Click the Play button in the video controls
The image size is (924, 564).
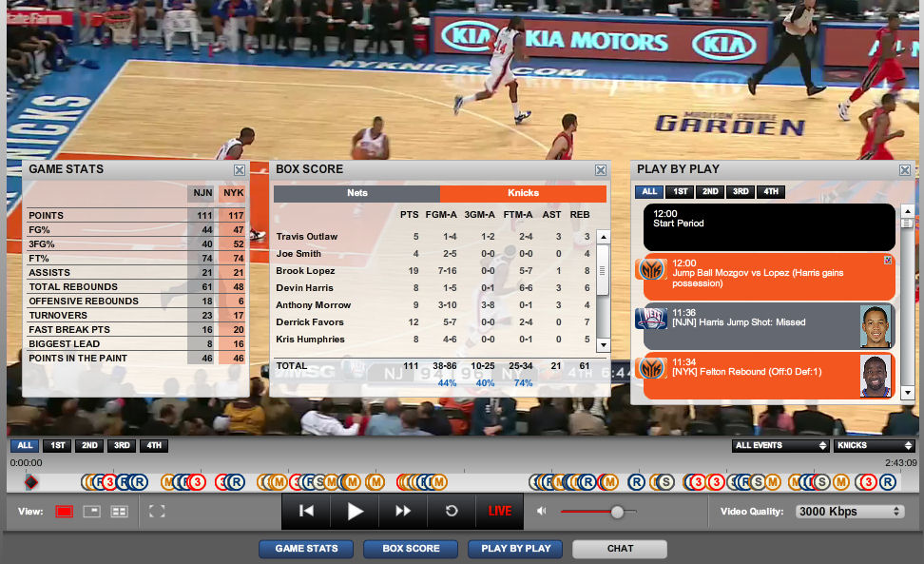tap(354, 511)
